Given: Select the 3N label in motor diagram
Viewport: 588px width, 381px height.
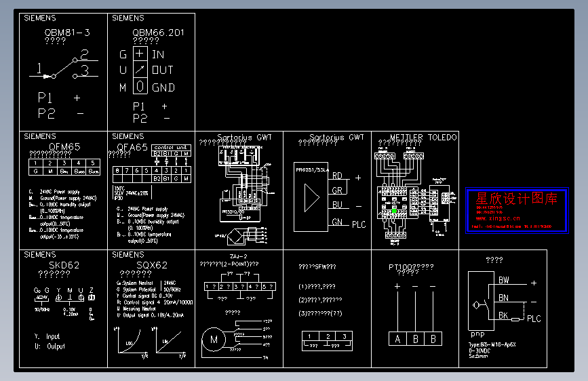Looking at the screenshot, I should coord(265,358).
